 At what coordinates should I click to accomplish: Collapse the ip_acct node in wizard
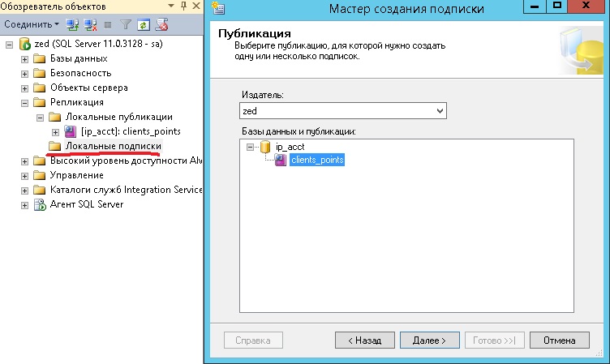coord(251,147)
